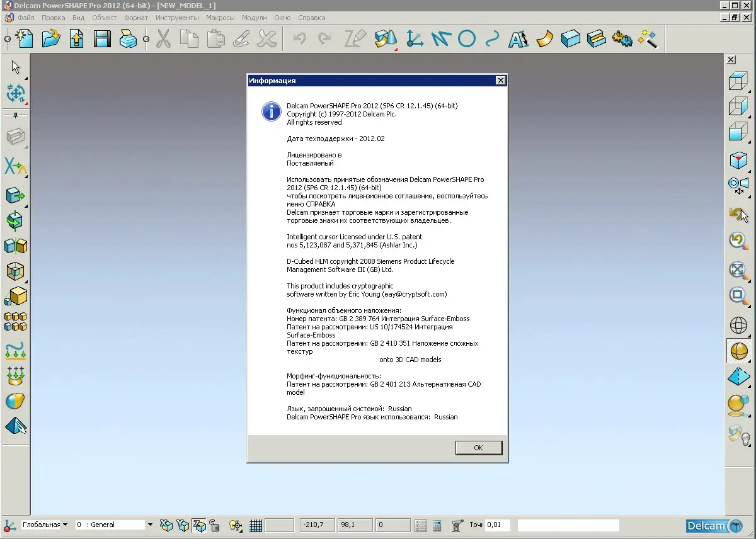Open the selection filter tool below arrow
This screenshot has height=539, width=756.
(x=15, y=93)
